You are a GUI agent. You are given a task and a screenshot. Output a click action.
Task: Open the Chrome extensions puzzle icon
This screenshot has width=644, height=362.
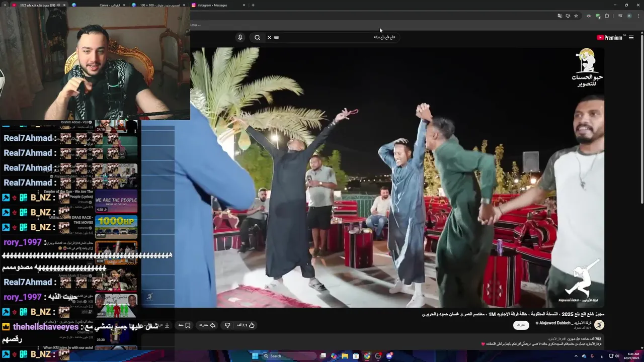coord(607,16)
